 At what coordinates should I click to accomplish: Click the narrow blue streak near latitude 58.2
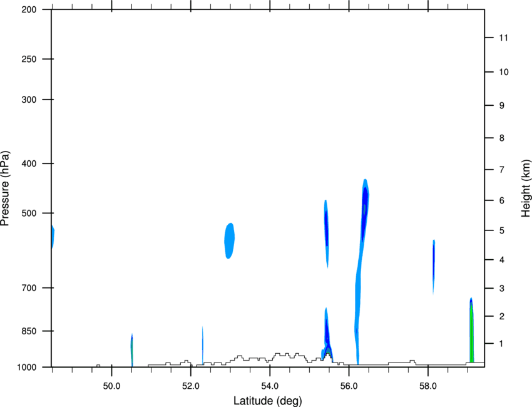coord(434,267)
